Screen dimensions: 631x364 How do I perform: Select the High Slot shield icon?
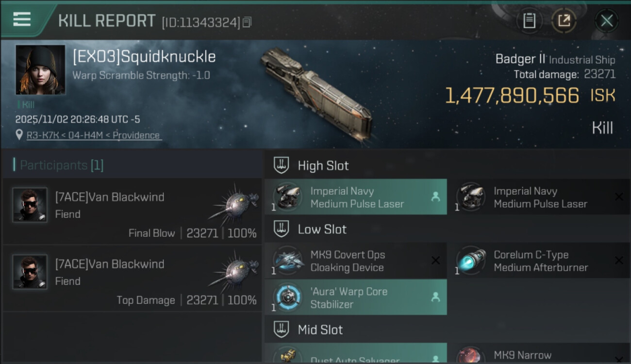pyautogui.click(x=281, y=165)
